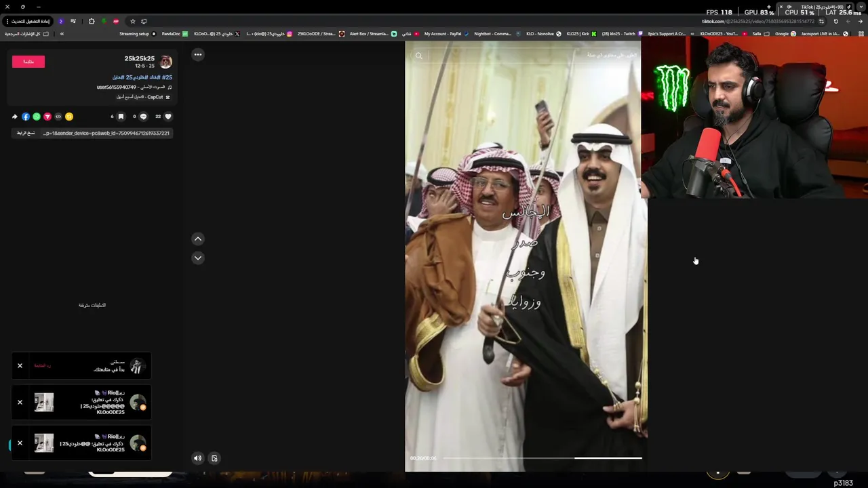
Task: Open the 25k25k25 profile avatar
Action: [166, 62]
